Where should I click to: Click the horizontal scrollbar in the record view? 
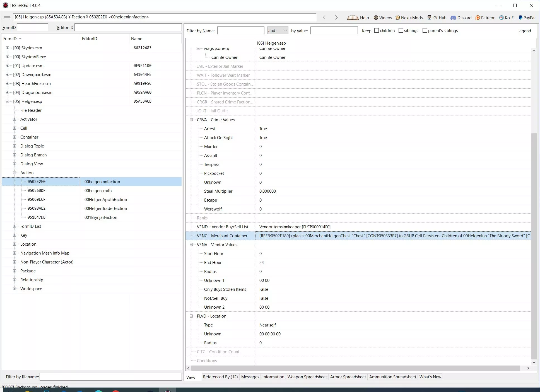tap(355, 368)
